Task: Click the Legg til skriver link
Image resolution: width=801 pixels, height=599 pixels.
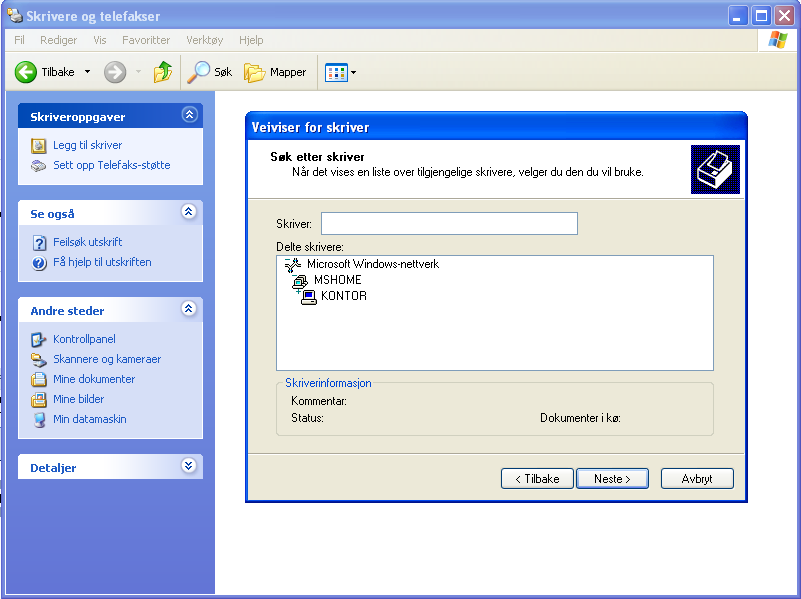Action: pos(87,145)
